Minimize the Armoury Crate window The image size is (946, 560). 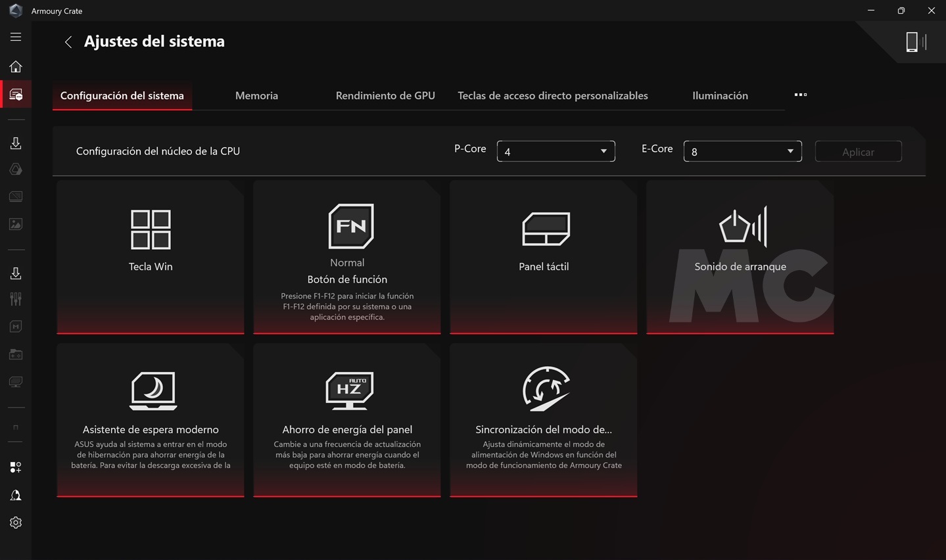[871, 11]
